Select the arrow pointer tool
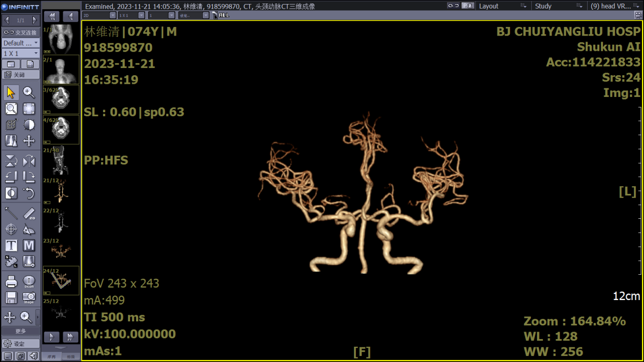 11,92
